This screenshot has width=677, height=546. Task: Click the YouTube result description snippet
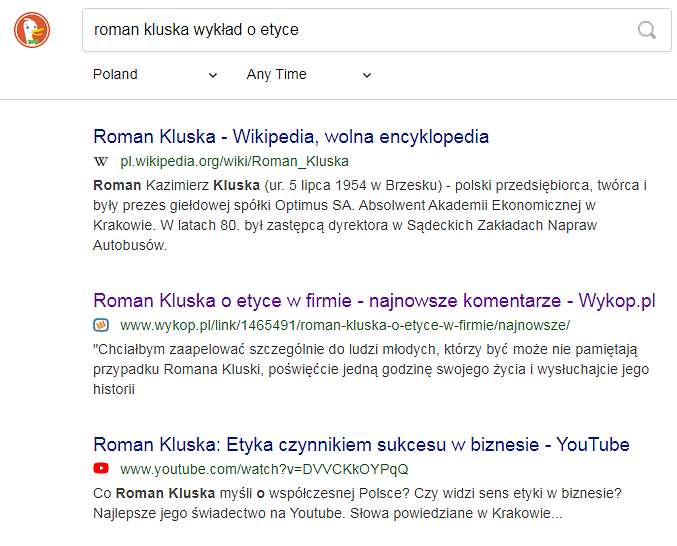coord(357,503)
